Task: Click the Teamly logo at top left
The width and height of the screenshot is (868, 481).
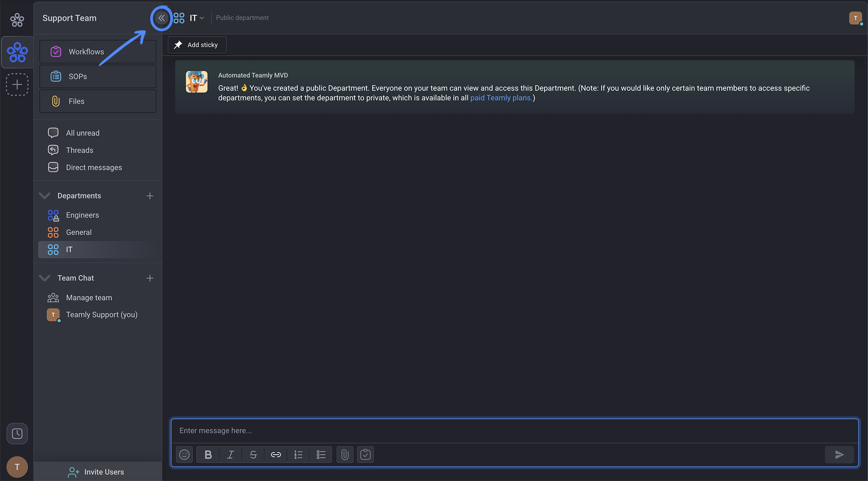Action: tap(17, 20)
